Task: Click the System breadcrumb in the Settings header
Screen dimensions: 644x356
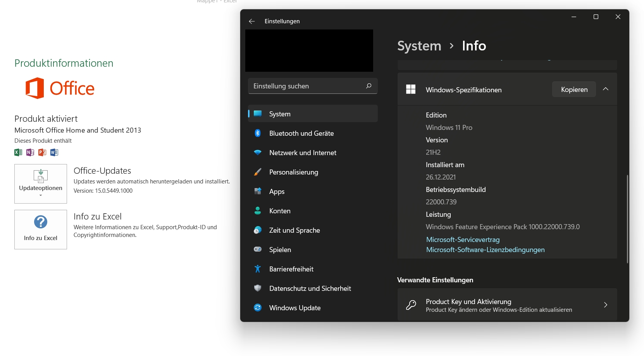Action: (x=419, y=46)
